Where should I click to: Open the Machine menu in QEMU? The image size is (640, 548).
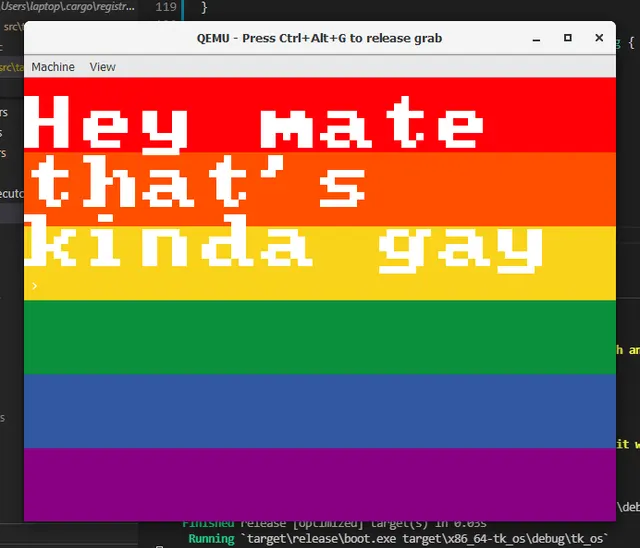(x=53, y=67)
